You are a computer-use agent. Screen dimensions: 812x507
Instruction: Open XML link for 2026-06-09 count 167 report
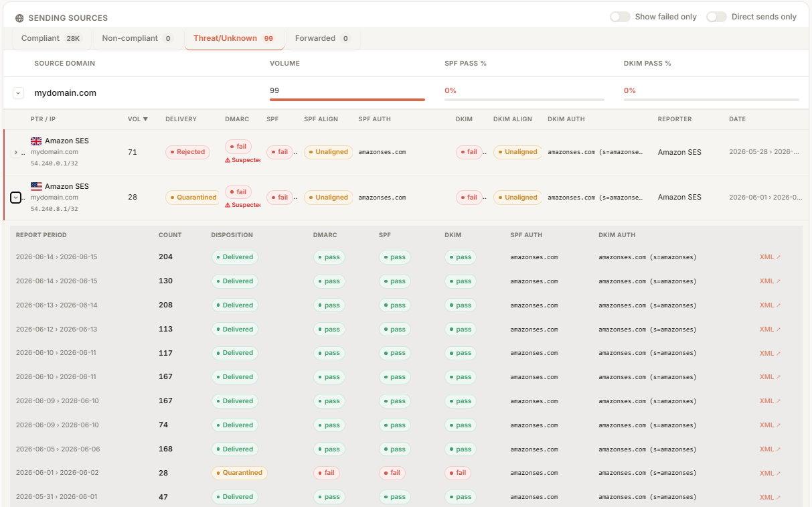[x=770, y=401]
